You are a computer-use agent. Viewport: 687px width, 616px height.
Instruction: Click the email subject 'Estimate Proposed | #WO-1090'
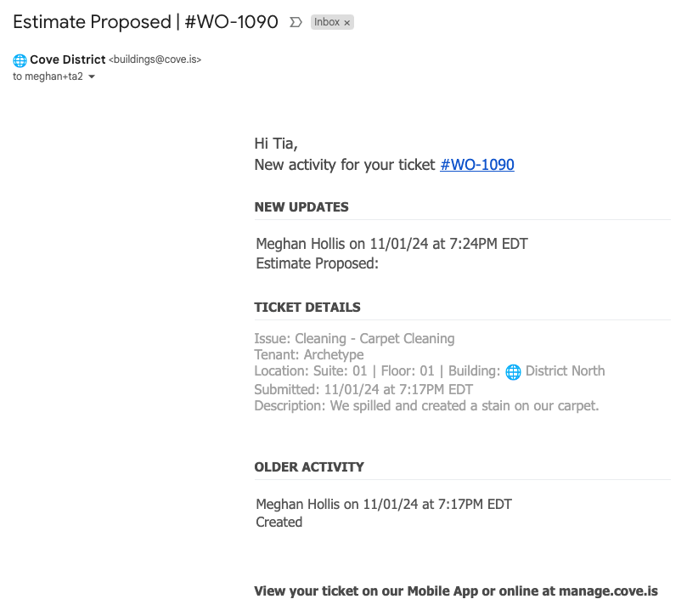coord(145,22)
